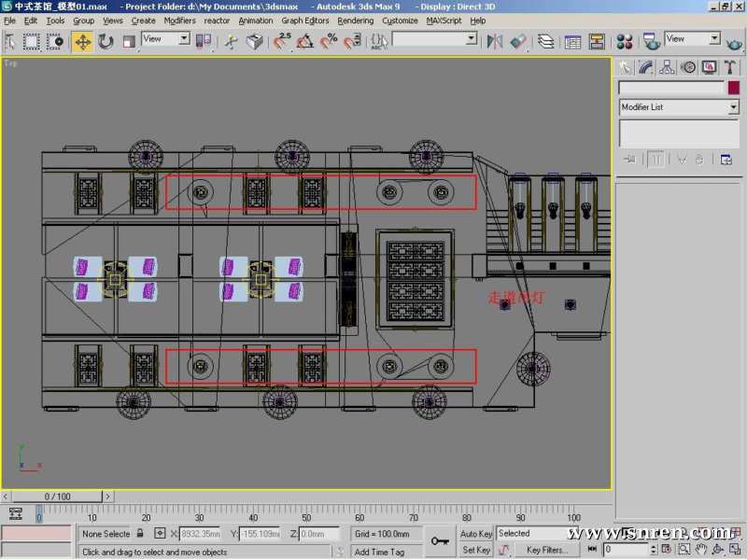Click the Set Key button

point(475,550)
